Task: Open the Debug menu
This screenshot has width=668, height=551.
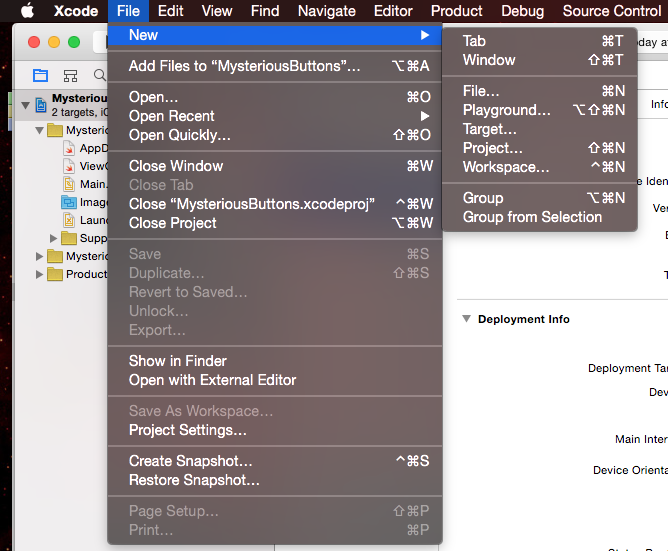Action: (522, 11)
